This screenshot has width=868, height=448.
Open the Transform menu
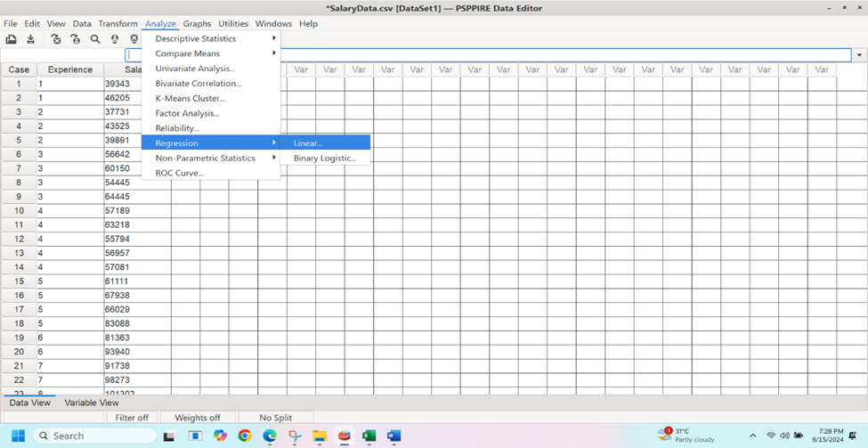[x=118, y=24]
